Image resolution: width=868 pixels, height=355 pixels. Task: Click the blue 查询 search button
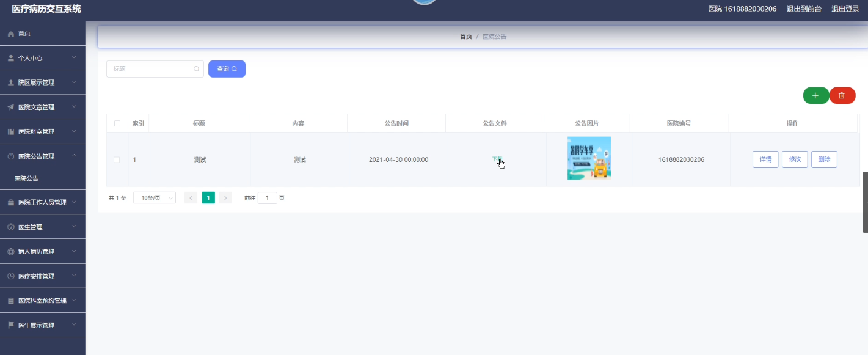coord(227,69)
